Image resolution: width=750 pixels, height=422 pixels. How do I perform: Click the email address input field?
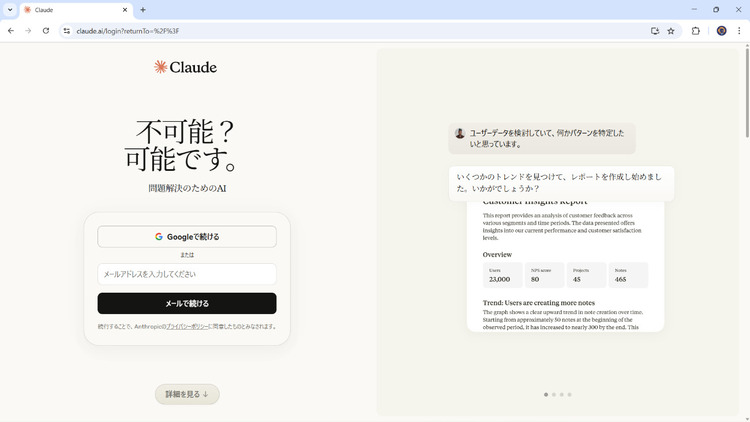click(x=187, y=274)
